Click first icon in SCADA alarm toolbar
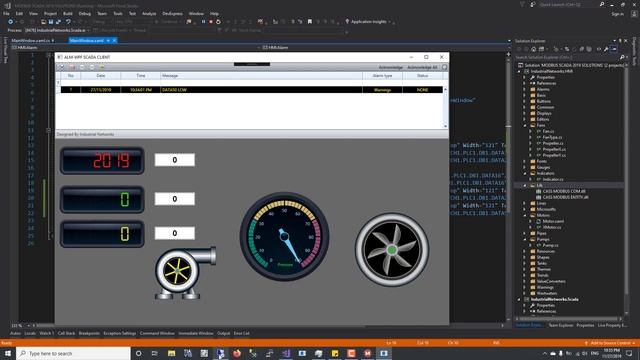Image resolution: width=640 pixels, height=360 pixels. [x=62, y=67]
